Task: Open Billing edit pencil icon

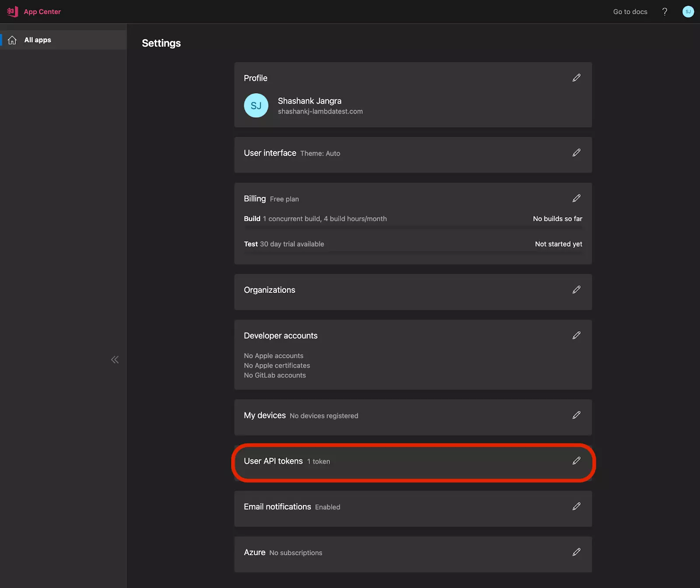Action: click(x=576, y=198)
